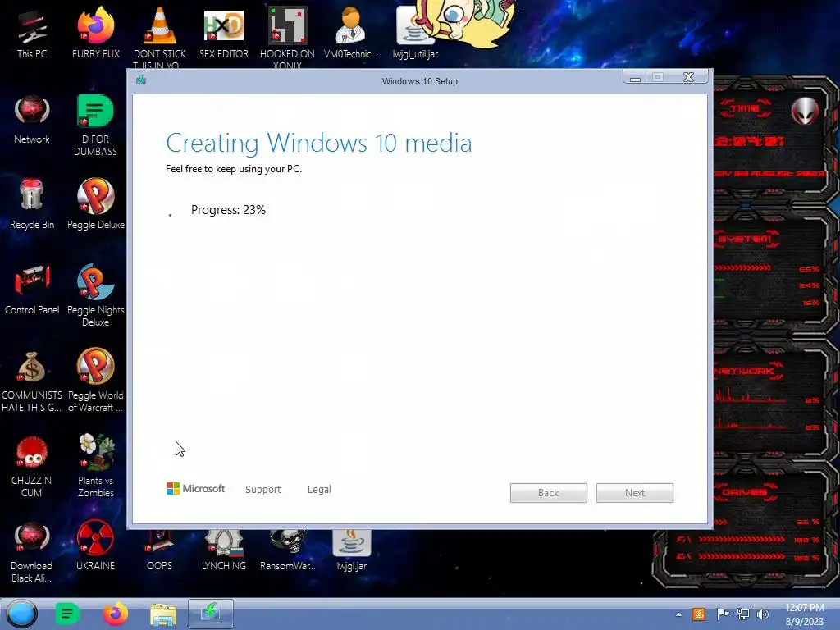Click the Microsoft logo in Setup
This screenshot has height=630, width=840.
tap(195, 489)
